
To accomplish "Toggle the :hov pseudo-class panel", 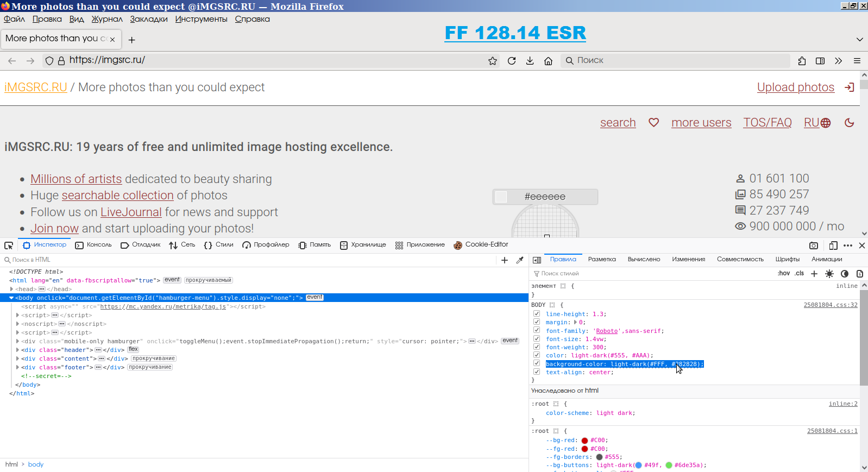I will click(x=784, y=273).
